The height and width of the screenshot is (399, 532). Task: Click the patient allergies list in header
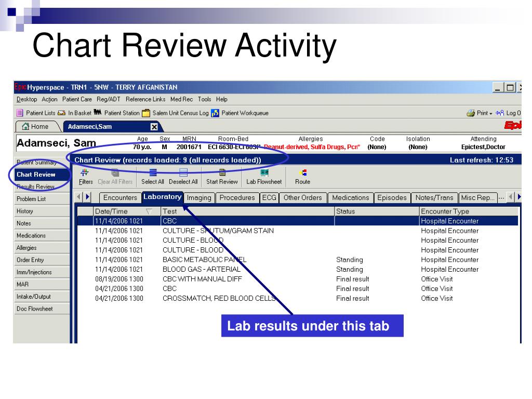pos(312,147)
